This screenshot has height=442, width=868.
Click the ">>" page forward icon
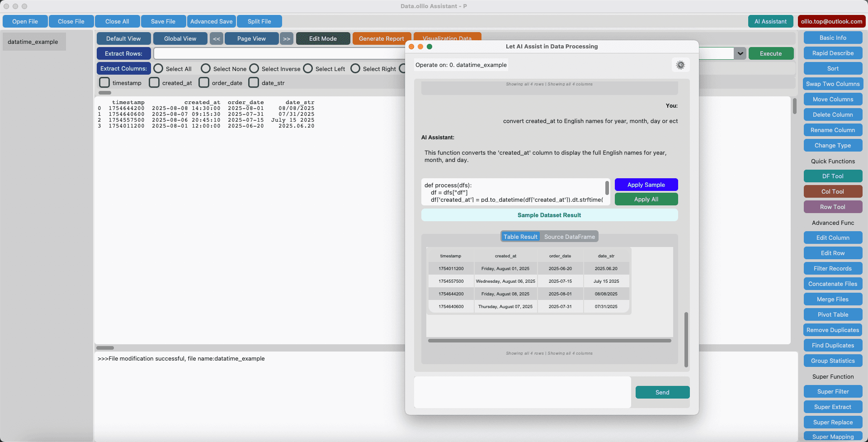[x=286, y=38]
